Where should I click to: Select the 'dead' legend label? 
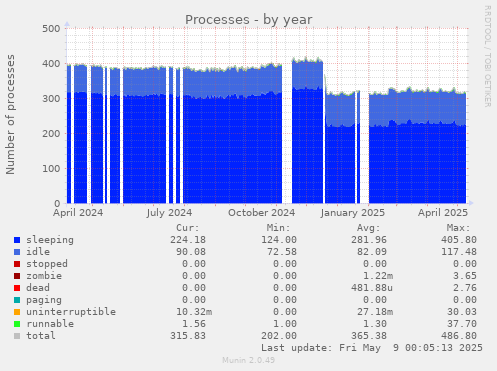[38, 288]
